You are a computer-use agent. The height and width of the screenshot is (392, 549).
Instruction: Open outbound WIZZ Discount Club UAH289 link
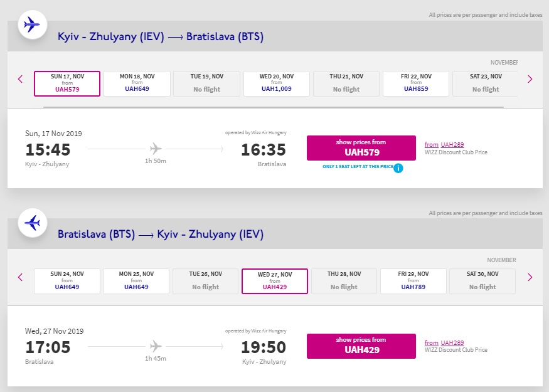(x=452, y=145)
